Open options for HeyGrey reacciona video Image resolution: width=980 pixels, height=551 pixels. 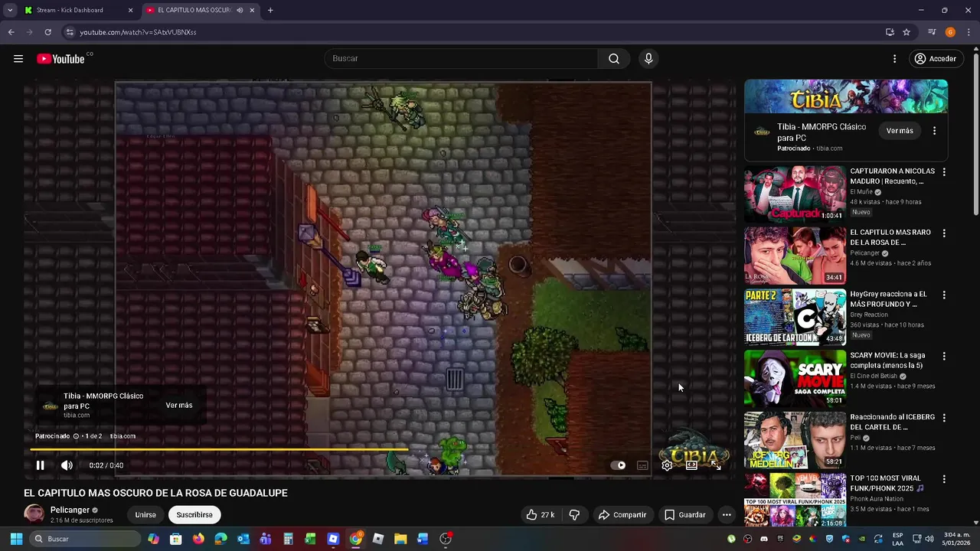944,295
